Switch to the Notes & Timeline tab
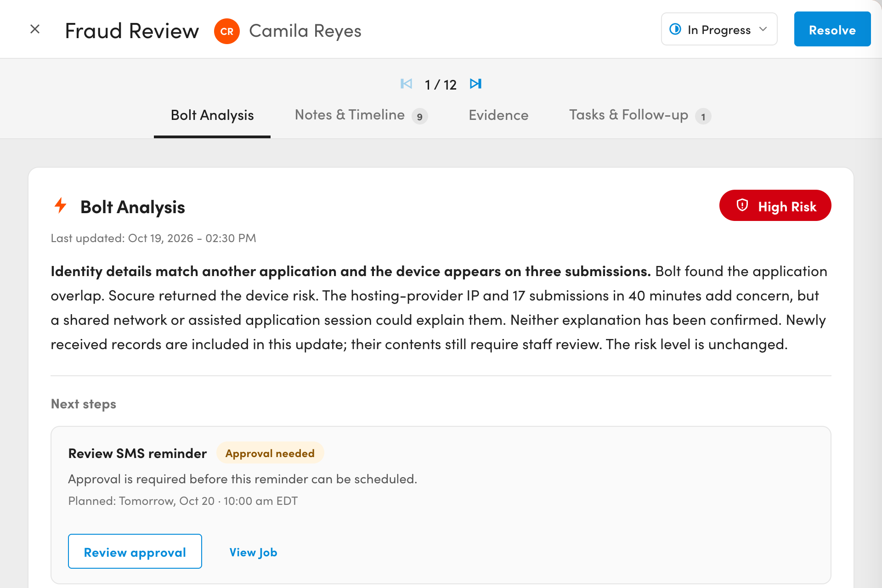Viewport: 882px width, 588px height. tap(361, 115)
